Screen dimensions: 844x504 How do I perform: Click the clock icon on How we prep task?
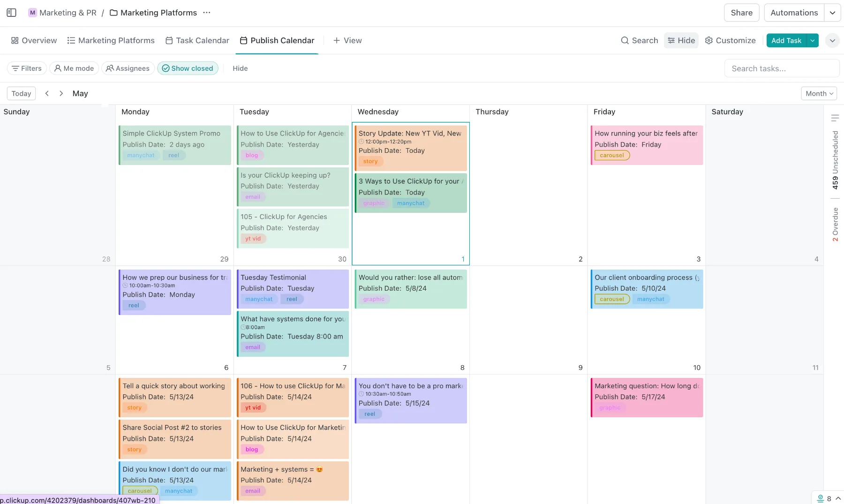[125, 286]
